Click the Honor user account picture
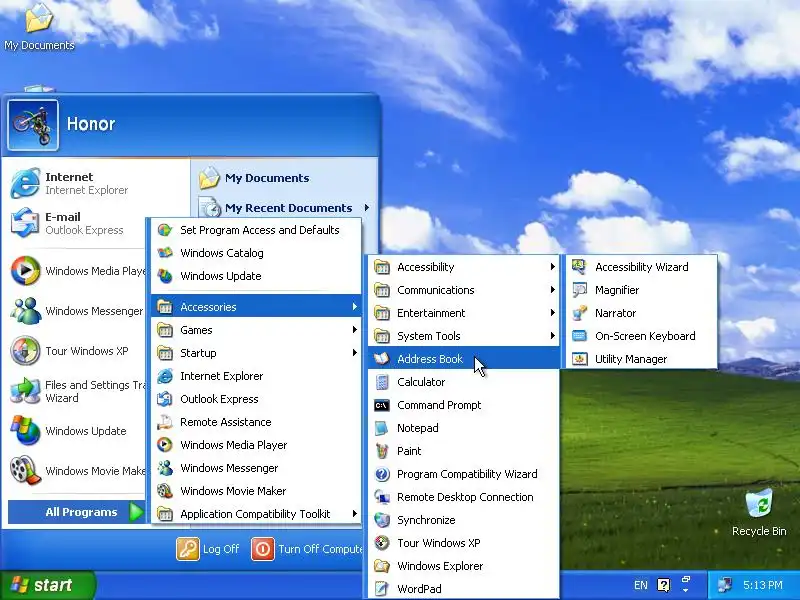Screen dimensions: 800x600 click(x=33, y=125)
